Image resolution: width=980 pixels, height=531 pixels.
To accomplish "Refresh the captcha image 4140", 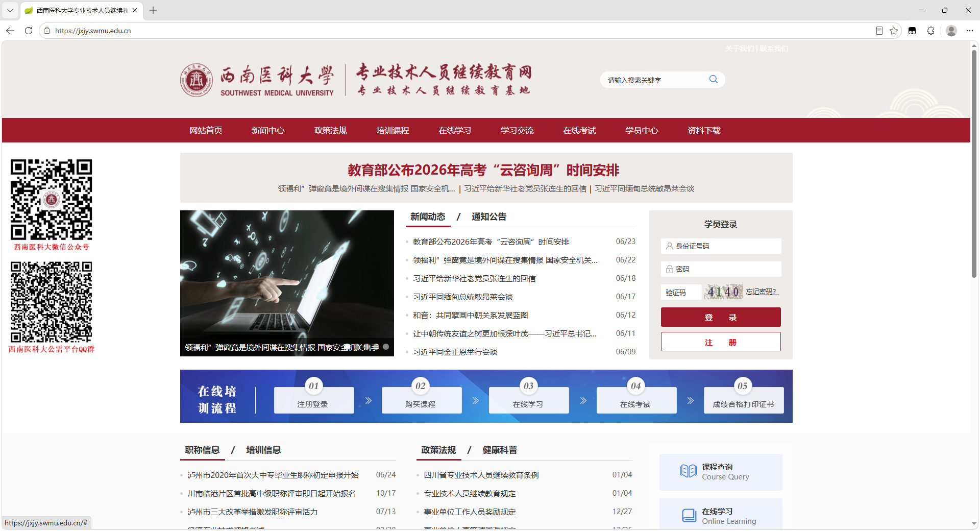I will click(x=723, y=292).
